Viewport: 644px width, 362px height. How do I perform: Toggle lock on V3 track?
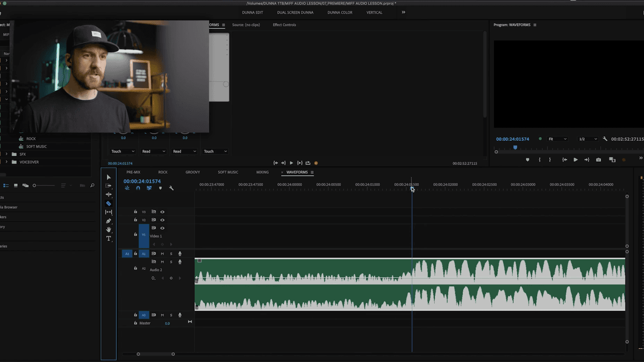[x=135, y=212]
